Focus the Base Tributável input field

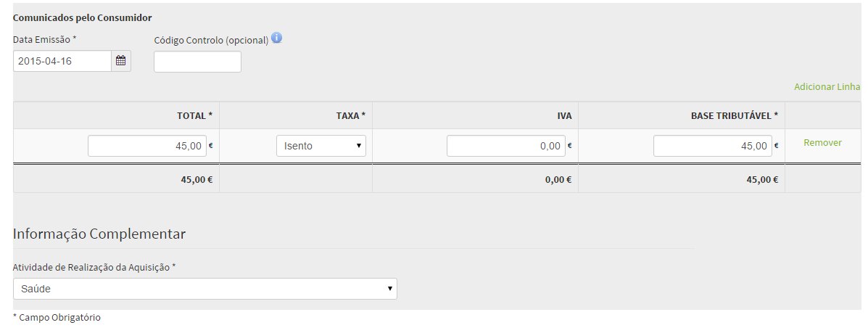pyautogui.click(x=712, y=146)
